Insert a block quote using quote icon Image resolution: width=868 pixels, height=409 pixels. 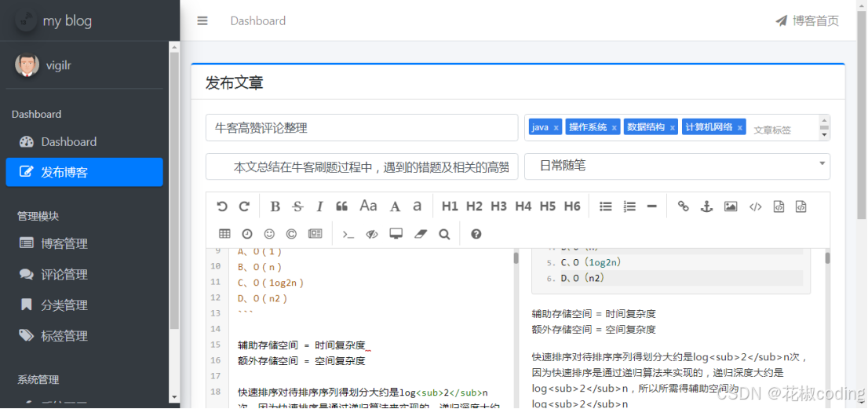click(x=341, y=206)
